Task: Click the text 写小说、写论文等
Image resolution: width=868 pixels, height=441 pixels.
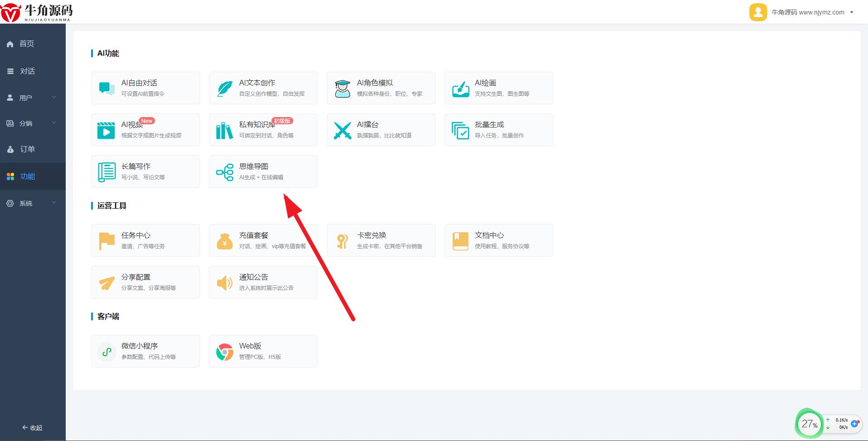Action: tap(143, 177)
